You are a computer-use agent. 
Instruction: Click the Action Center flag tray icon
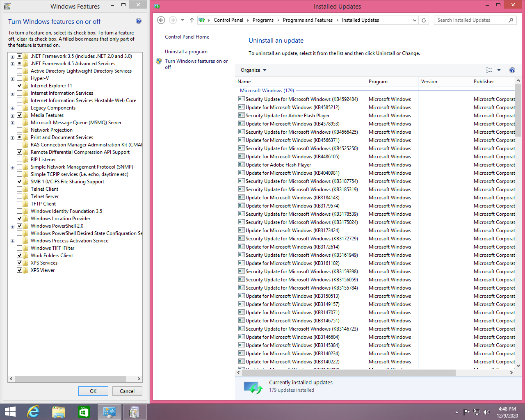point(467,412)
